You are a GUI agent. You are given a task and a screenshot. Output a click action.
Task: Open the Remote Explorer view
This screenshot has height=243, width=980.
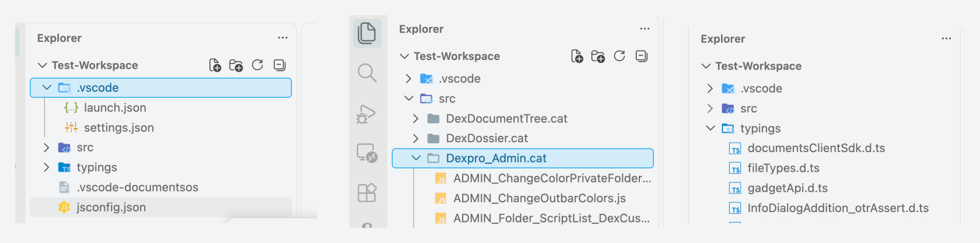pos(367,153)
